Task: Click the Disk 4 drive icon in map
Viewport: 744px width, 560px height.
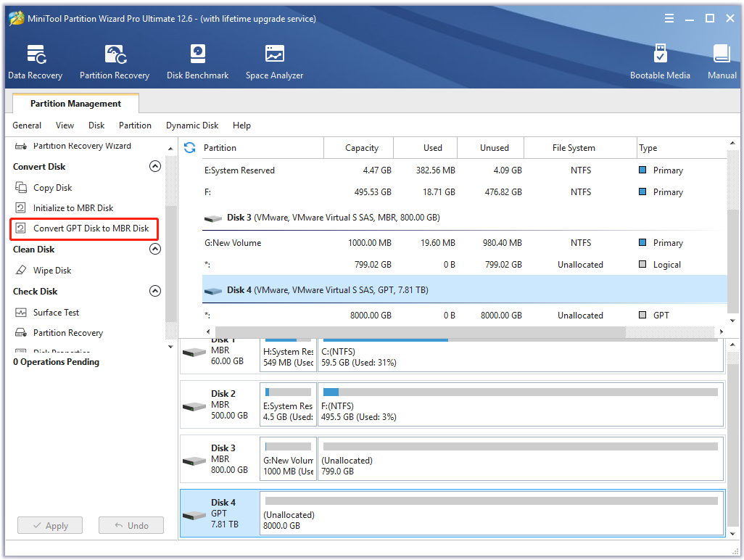Action: [x=194, y=516]
